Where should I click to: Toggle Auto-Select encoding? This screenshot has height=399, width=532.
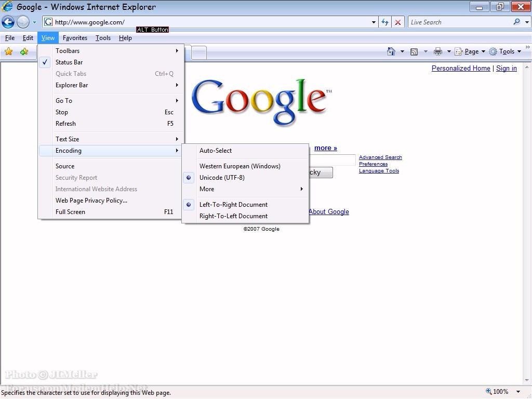pos(245,151)
